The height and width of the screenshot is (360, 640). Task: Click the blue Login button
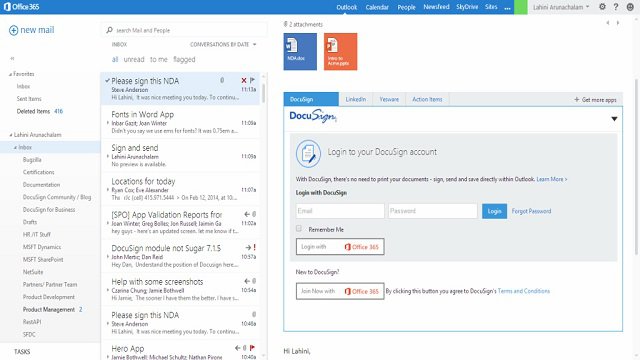pos(494,211)
